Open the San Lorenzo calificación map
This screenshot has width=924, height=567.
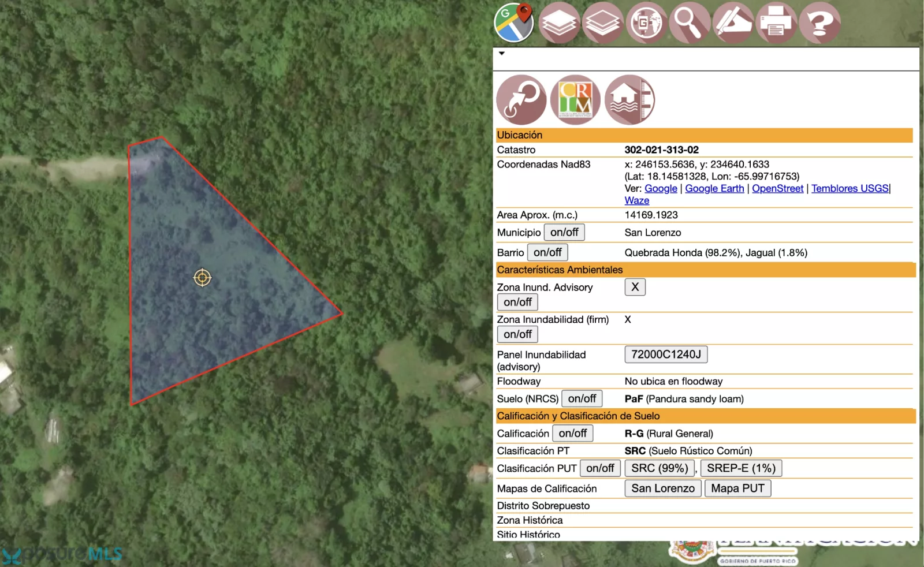coord(663,488)
